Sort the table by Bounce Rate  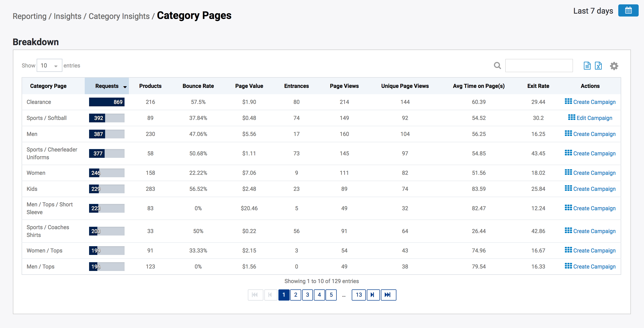tap(198, 86)
